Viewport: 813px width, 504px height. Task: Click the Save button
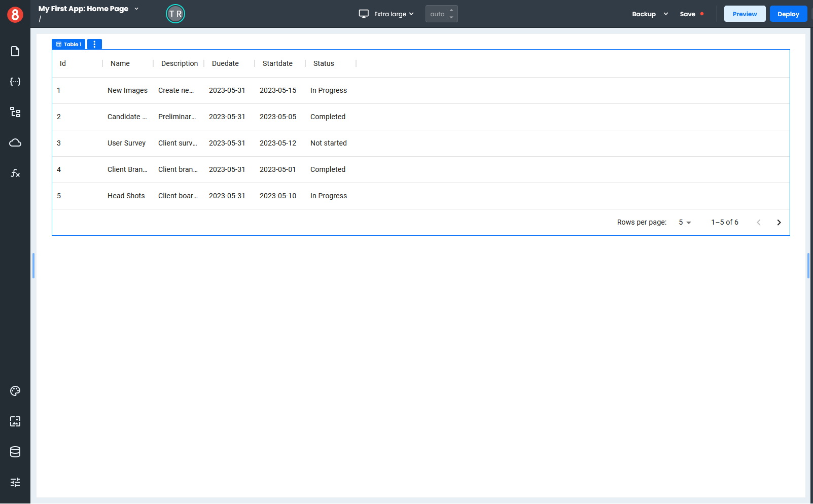point(687,14)
